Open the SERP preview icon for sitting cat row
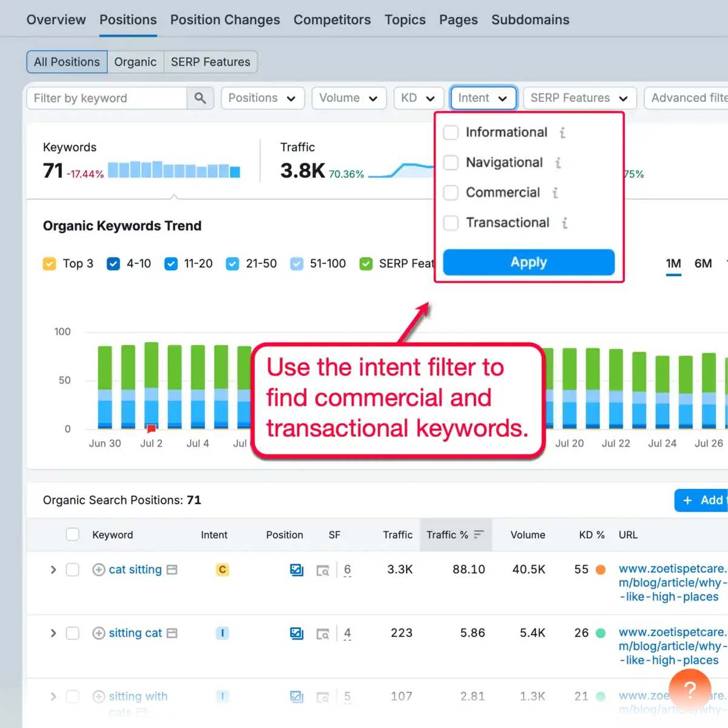This screenshot has width=728, height=728. pyautogui.click(x=323, y=633)
